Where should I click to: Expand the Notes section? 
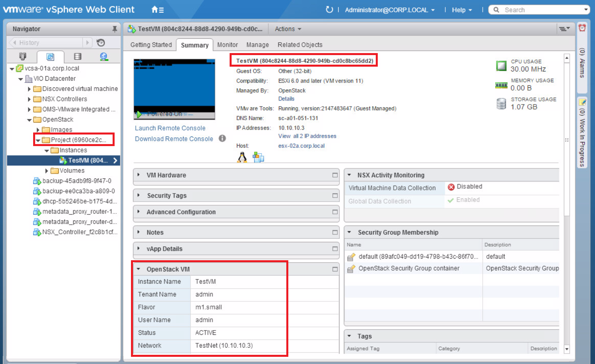[x=139, y=232]
